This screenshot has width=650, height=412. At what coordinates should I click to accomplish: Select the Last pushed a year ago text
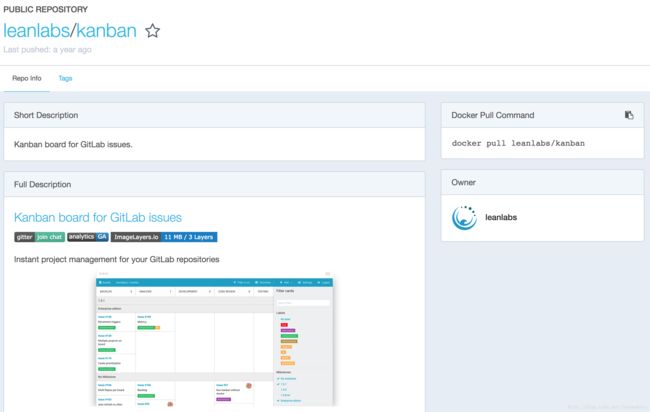coord(47,50)
